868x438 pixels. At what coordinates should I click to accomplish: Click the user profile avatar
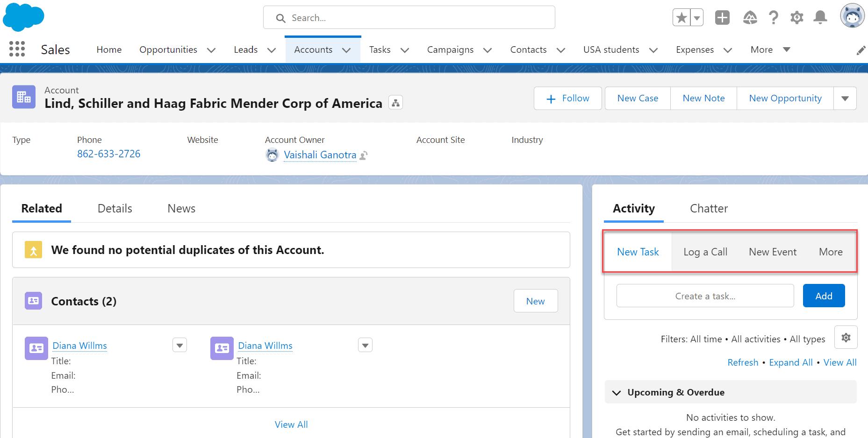[x=852, y=17]
